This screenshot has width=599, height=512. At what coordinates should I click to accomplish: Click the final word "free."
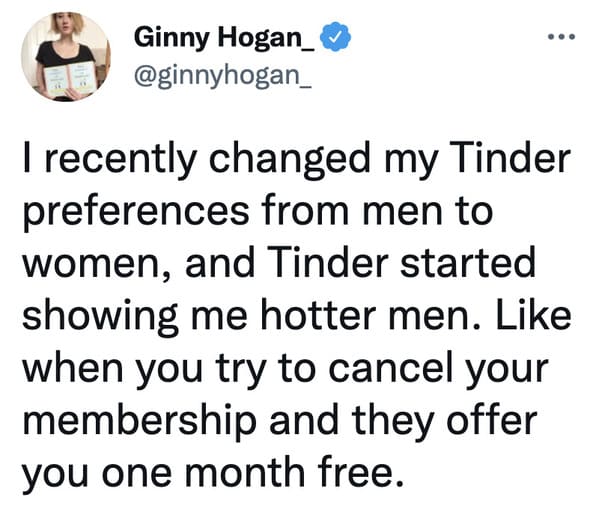pos(360,471)
